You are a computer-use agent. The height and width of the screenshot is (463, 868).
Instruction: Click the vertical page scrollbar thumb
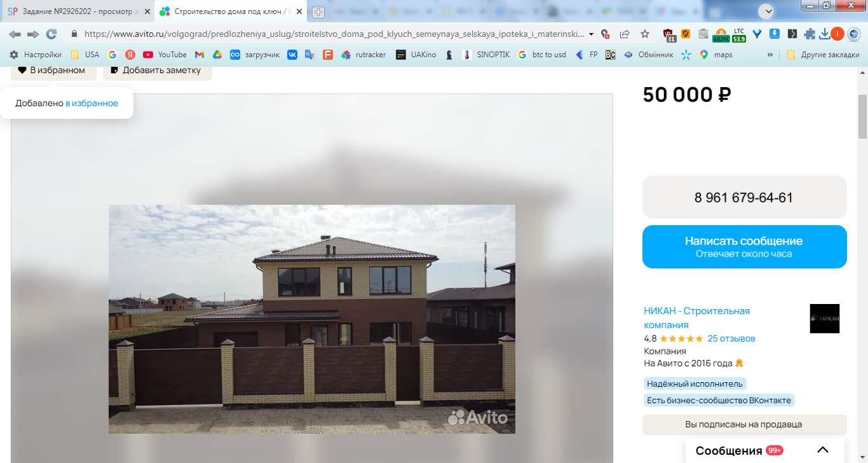[862, 117]
